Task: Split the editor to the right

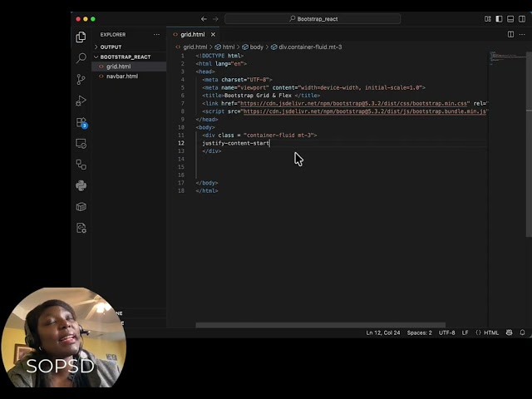Action: tap(510, 34)
